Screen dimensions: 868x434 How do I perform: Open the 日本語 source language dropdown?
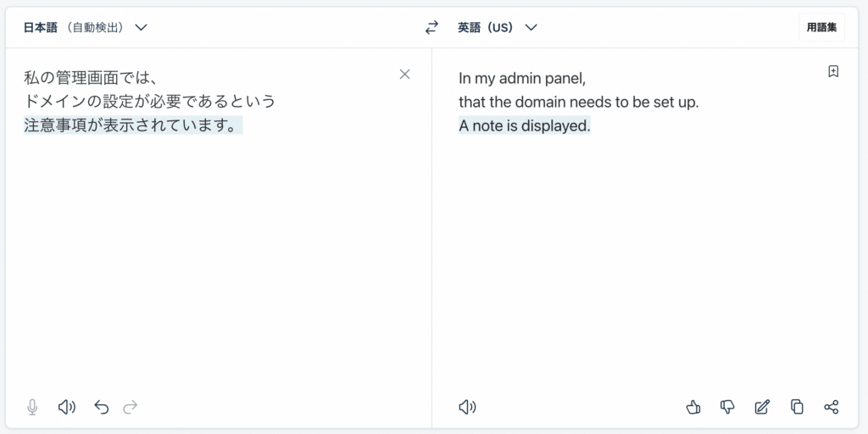click(x=86, y=27)
